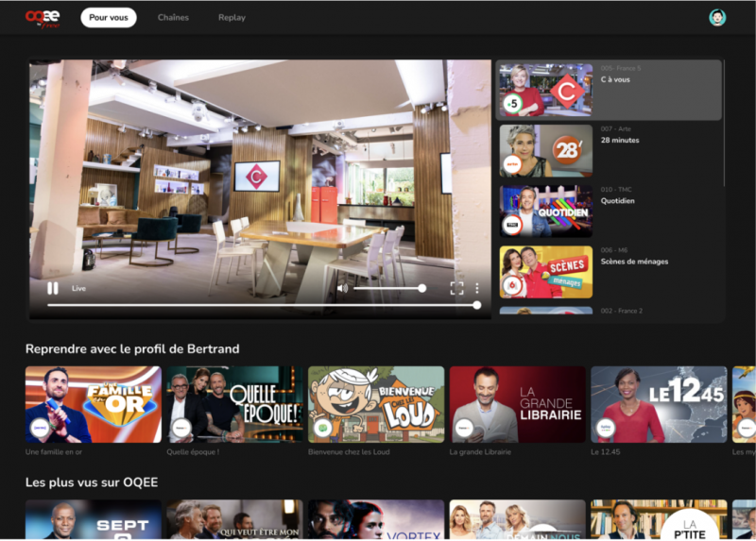Open the La P'tite card

(x=659, y=519)
